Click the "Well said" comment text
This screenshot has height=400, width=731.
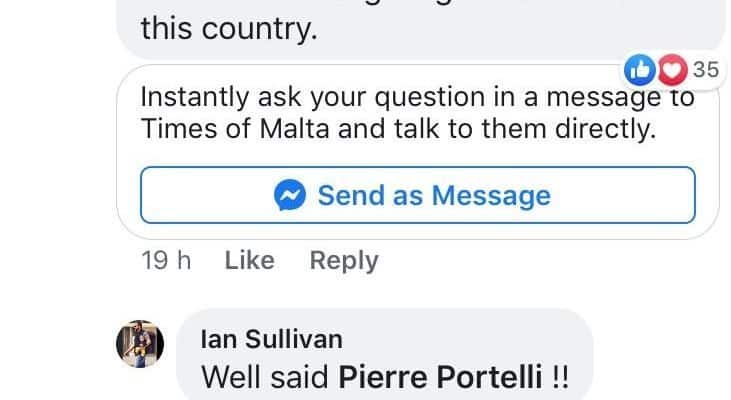tap(267, 378)
